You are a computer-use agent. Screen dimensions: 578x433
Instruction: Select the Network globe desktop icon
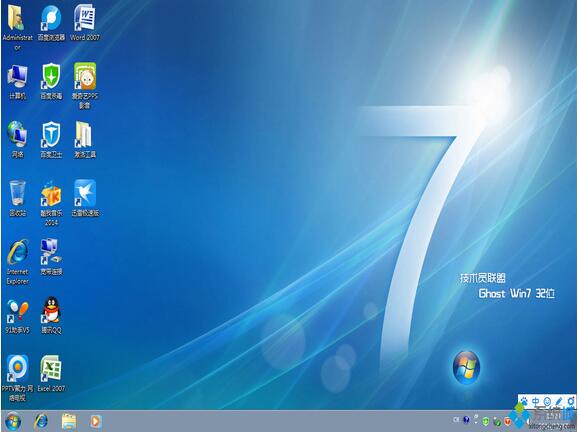pyautogui.click(x=17, y=135)
